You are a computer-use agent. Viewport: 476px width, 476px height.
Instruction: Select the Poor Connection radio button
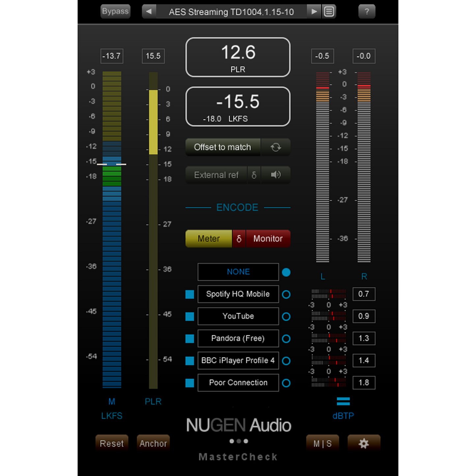tap(286, 383)
